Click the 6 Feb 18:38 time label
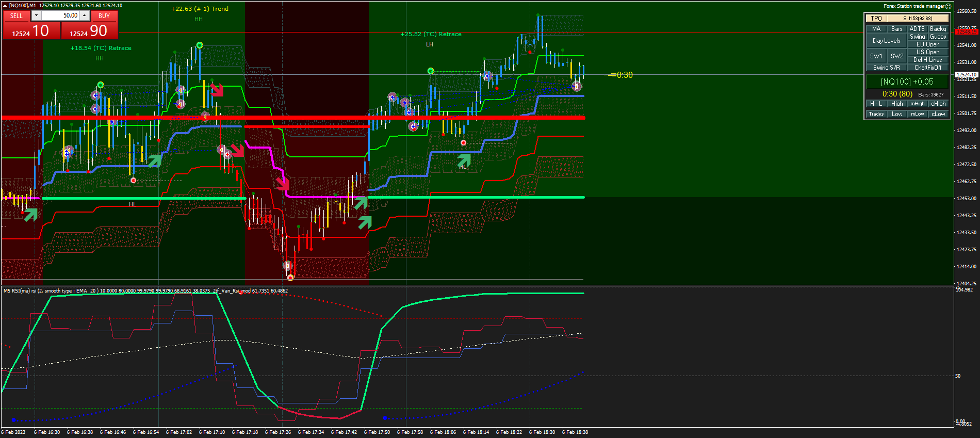Screen dimensions: 980x438 coord(575,432)
